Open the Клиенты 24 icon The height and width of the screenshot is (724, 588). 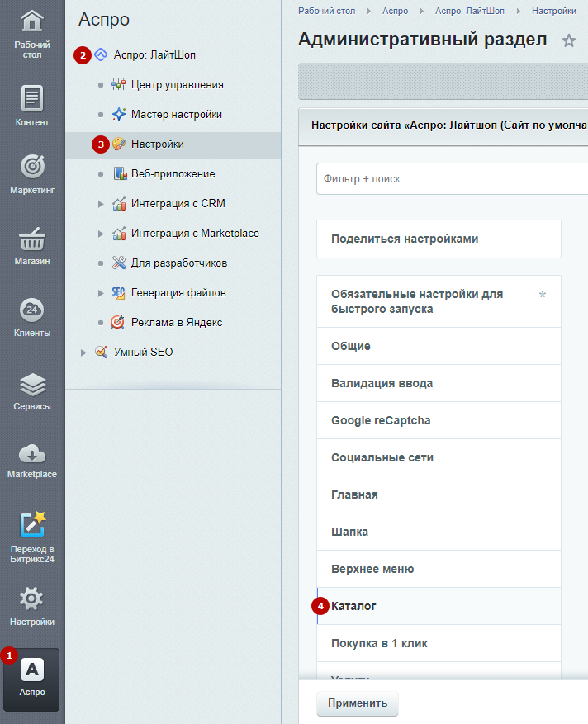(x=32, y=310)
